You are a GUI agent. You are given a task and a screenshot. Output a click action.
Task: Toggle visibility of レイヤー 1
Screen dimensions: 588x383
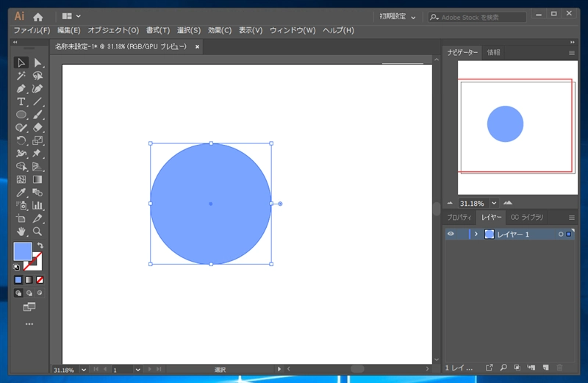pyautogui.click(x=451, y=234)
